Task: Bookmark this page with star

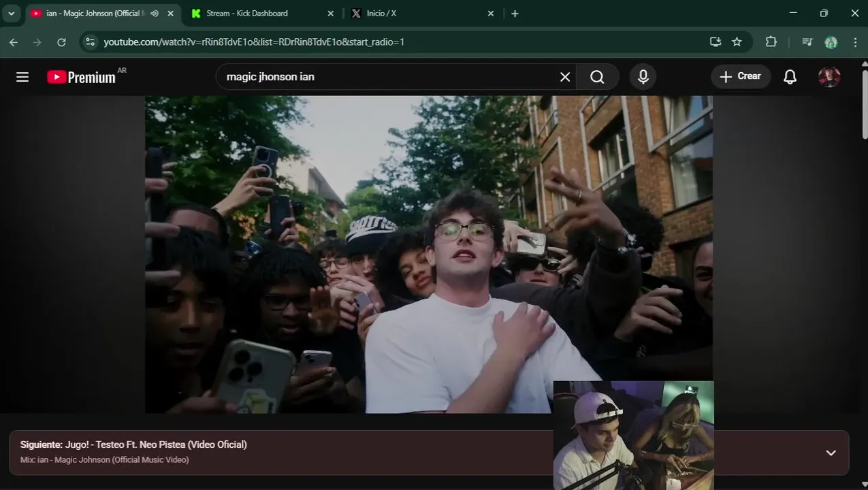Action: coord(737,42)
